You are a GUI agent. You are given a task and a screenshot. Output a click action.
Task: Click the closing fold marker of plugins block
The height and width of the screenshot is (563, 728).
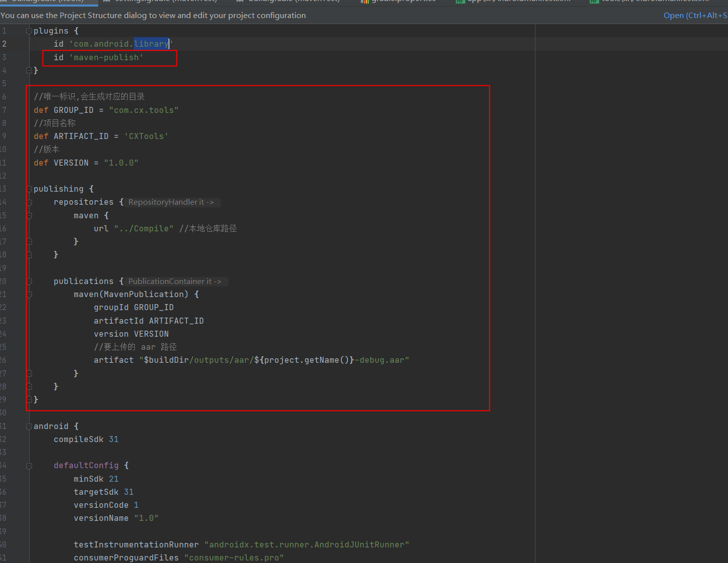[x=29, y=71]
